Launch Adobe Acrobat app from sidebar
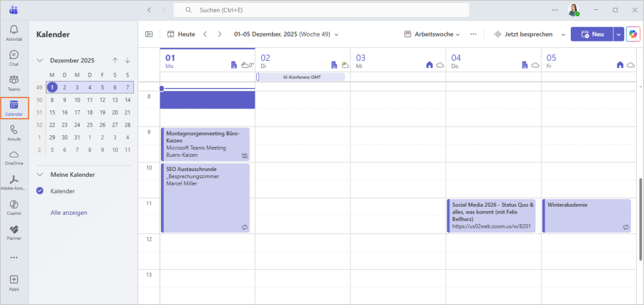This screenshot has height=305, width=644. [14, 183]
